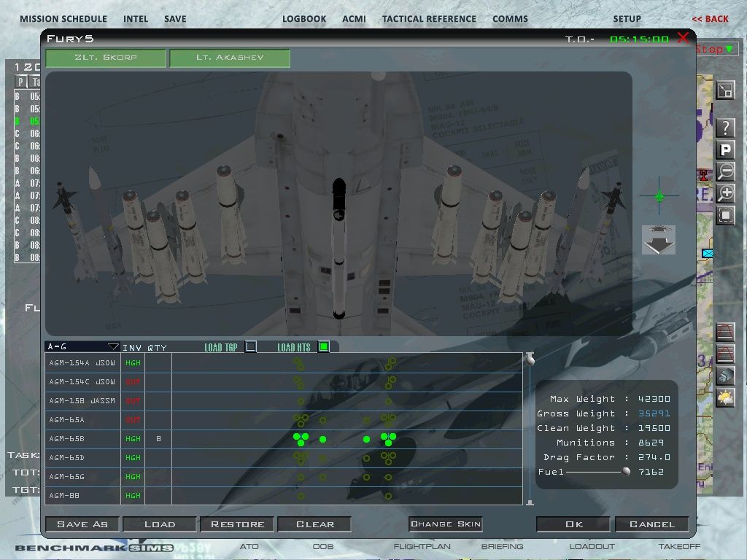The image size is (747, 560).
Task: Click the green crosshair view control
Action: point(659,195)
